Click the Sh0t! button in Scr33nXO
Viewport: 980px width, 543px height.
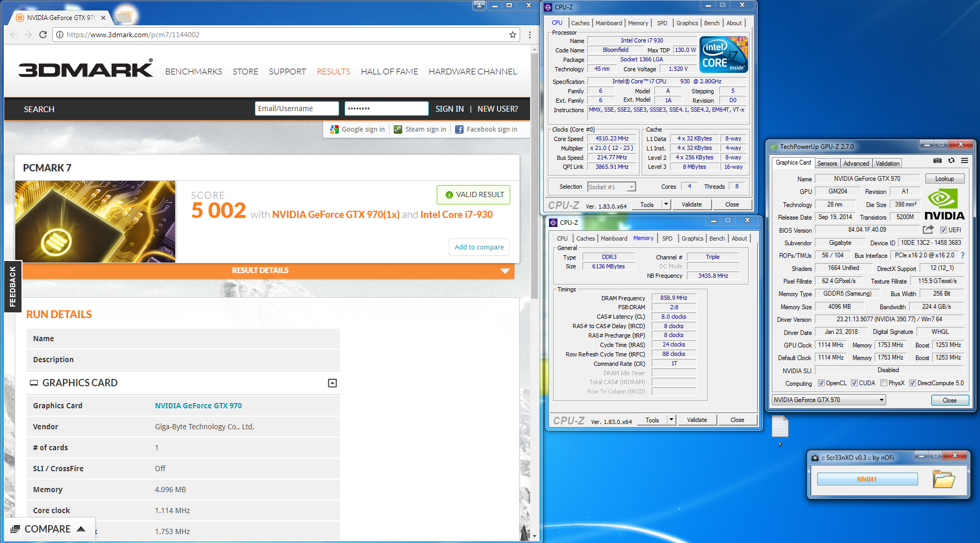click(x=867, y=479)
